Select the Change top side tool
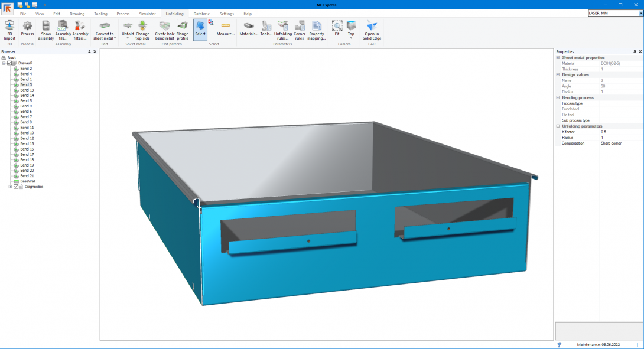 pos(142,29)
